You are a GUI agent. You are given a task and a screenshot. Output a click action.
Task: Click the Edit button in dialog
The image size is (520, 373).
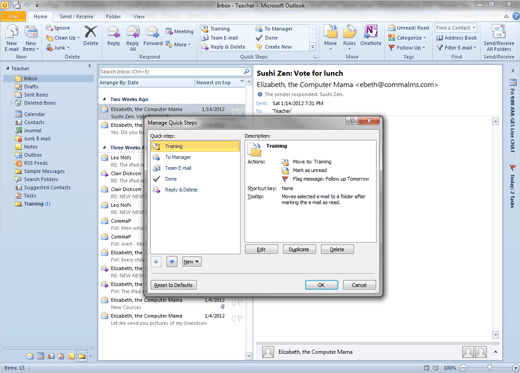(x=261, y=249)
